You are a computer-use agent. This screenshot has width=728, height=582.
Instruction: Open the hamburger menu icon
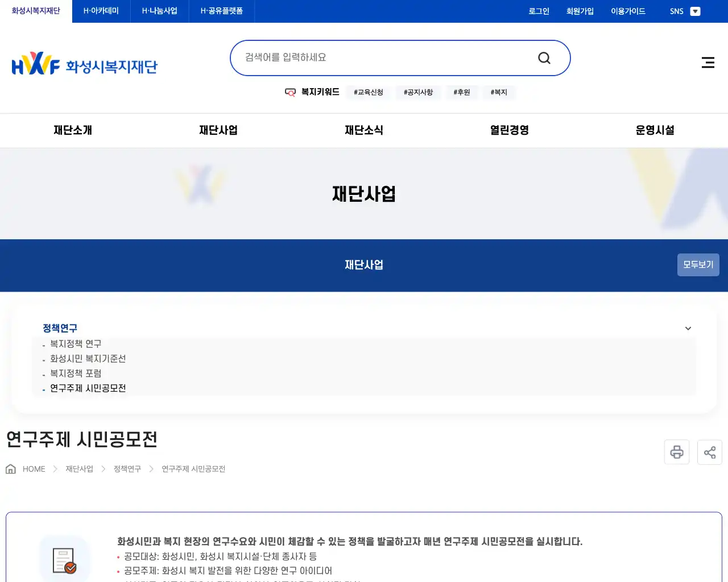pos(708,63)
